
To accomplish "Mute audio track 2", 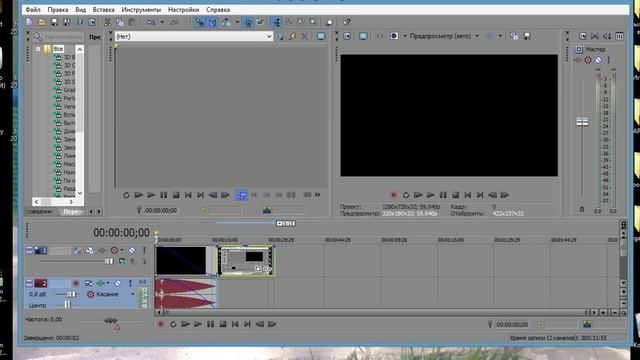I will click(118, 283).
